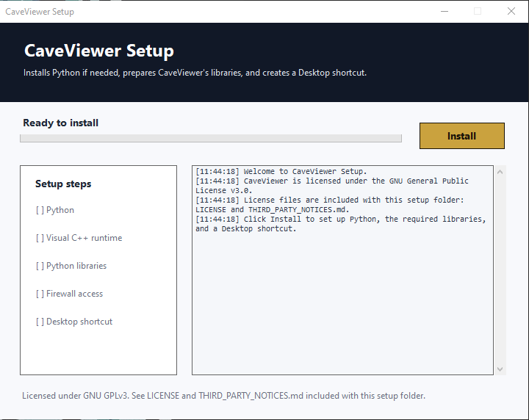Click the large CaveViewer Setup header title
Viewport: 529px width, 420px height.
tap(99, 51)
